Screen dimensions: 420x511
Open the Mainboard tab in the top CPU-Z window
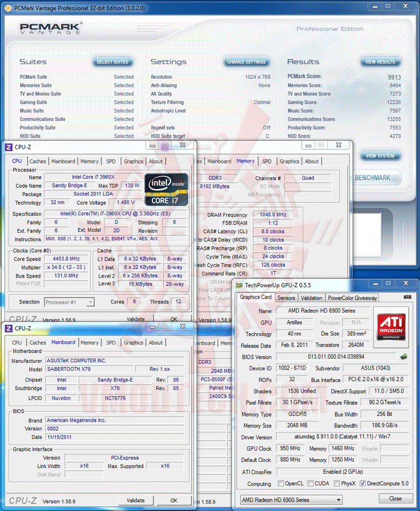click(63, 162)
